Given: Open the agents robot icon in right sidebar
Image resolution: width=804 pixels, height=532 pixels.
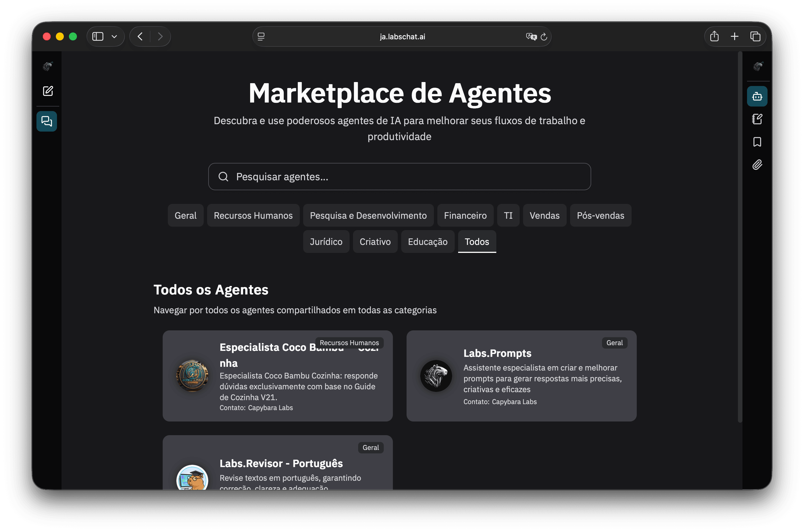Looking at the screenshot, I should click(x=757, y=96).
